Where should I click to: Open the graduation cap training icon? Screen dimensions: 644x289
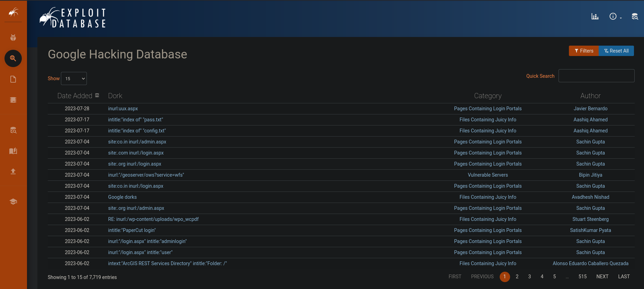pyautogui.click(x=13, y=202)
